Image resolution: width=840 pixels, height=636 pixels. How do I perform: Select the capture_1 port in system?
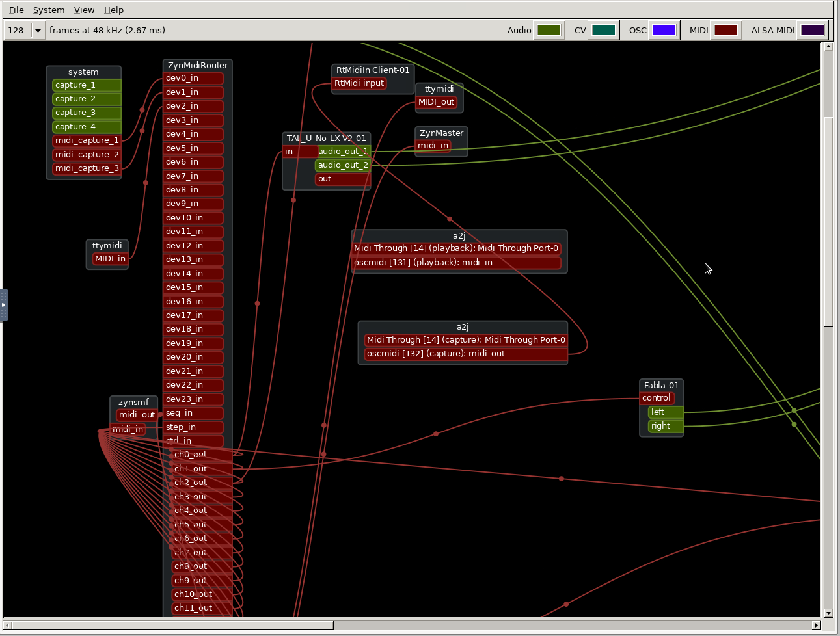coord(86,85)
